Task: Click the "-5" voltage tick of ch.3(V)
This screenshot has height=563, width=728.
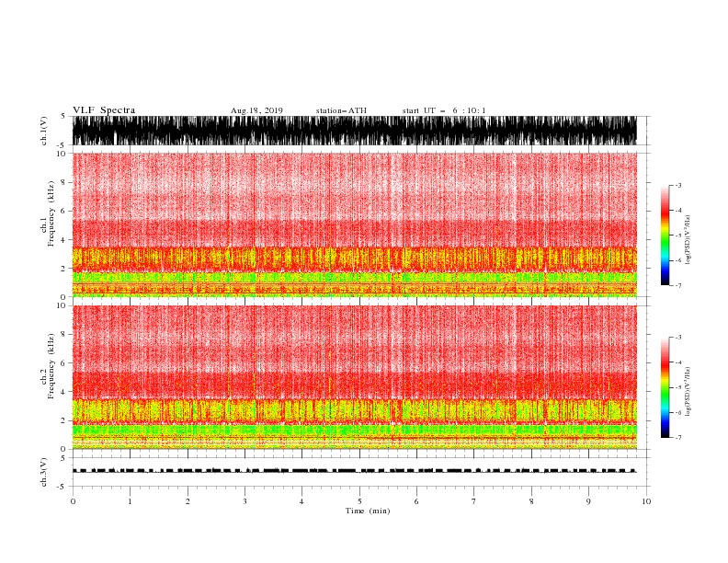Action: pos(62,487)
